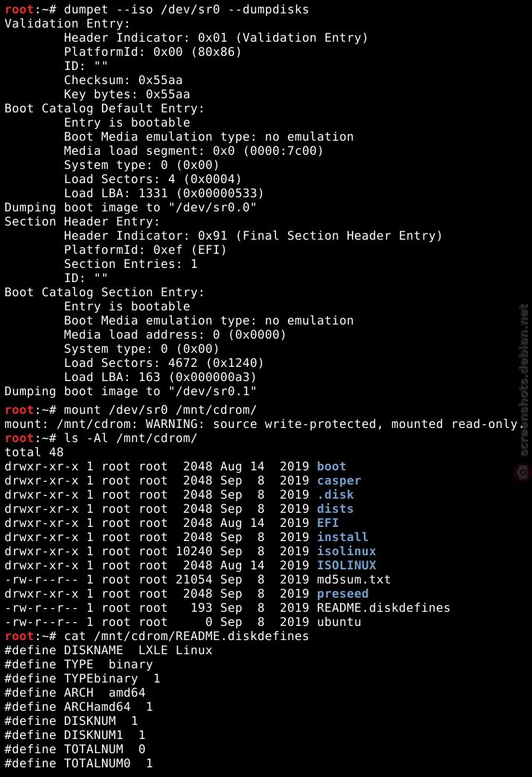Click the screenshots.debian.net camera watermark icon

[x=522, y=472]
